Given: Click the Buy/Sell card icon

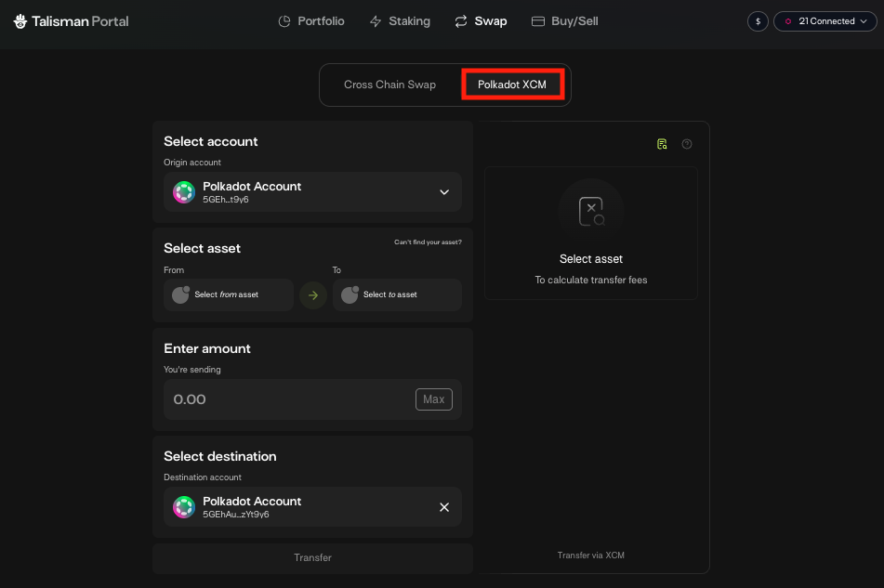Looking at the screenshot, I should (x=538, y=21).
